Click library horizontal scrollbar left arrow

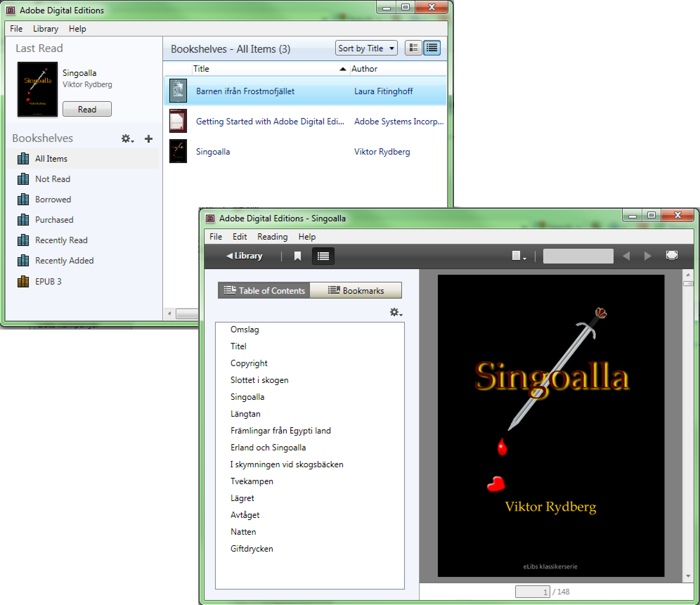pyautogui.click(x=169, y=314)
